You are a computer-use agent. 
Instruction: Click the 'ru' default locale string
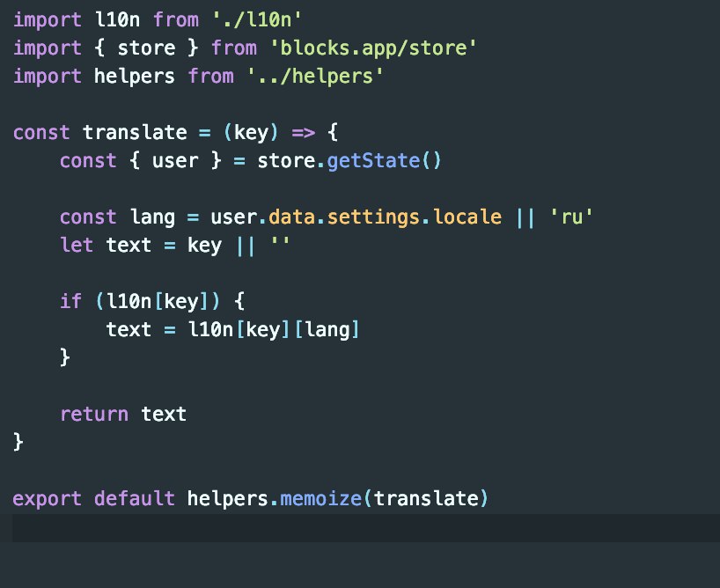pos(571,217)
